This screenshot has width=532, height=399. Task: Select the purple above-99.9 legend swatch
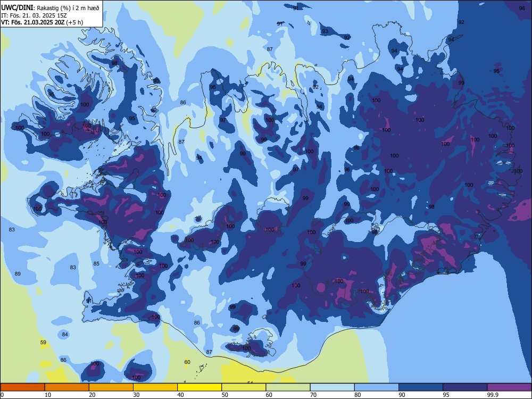(509, 387)
